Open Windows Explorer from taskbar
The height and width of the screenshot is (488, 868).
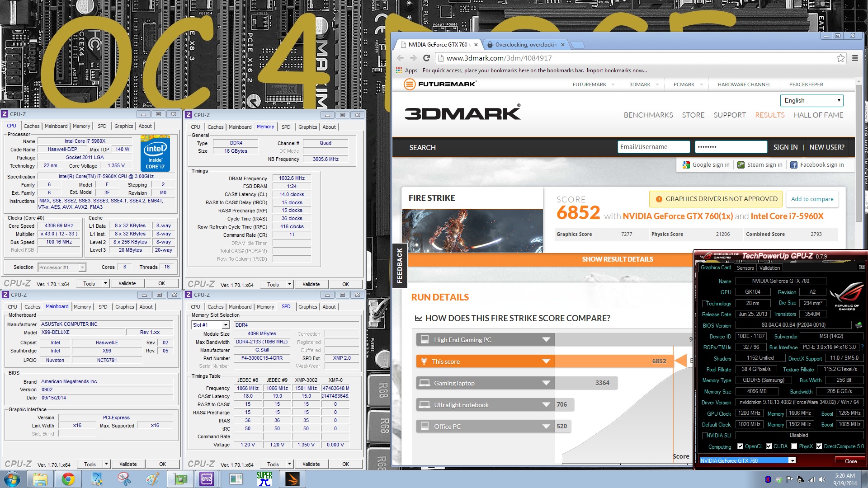pos(40,479)
